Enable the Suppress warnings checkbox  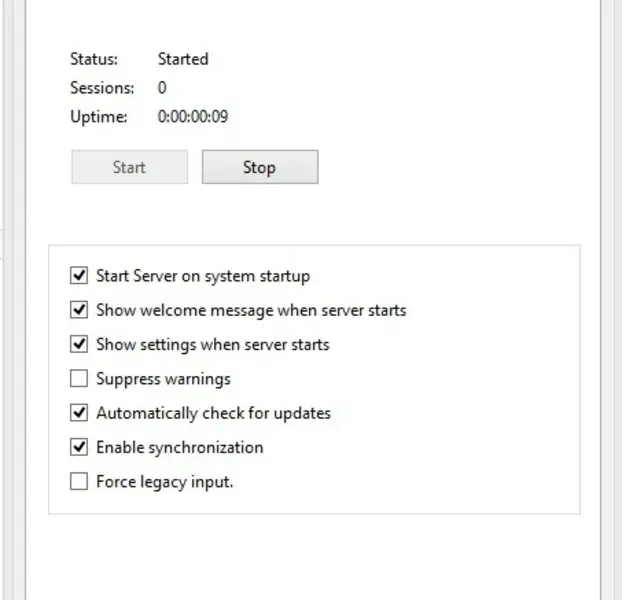point(80,379)
